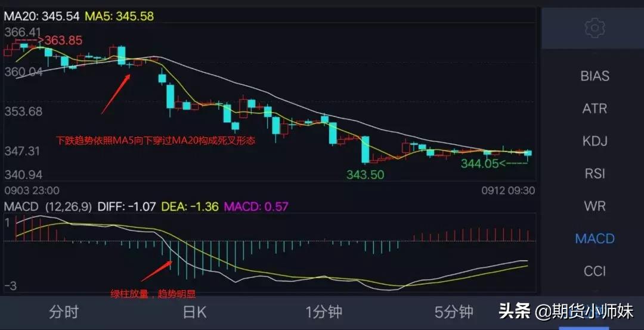Select the BIAS indicator
The image size is (644, 330).
click(595, 76)
